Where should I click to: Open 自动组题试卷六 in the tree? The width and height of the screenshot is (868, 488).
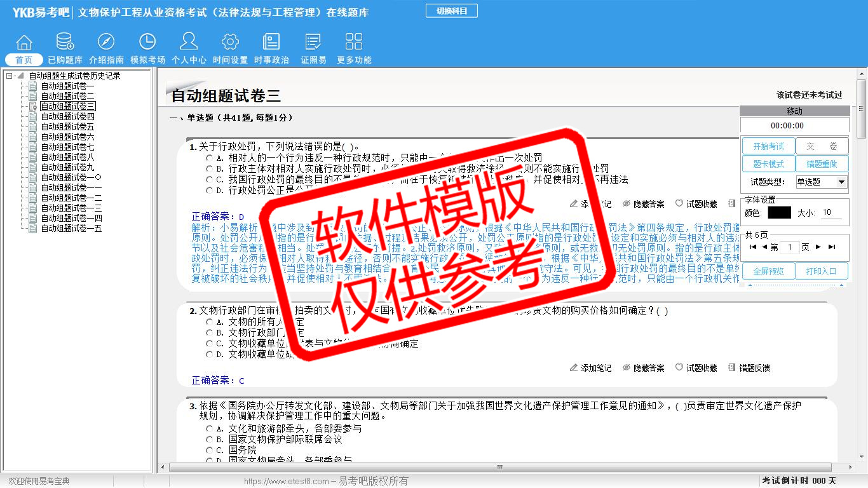pyautogui.click(x=67, y=137)
